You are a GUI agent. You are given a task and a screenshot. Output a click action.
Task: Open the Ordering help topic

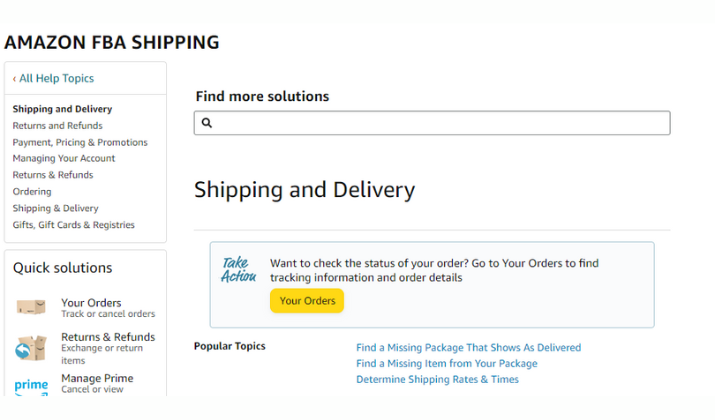32,192
